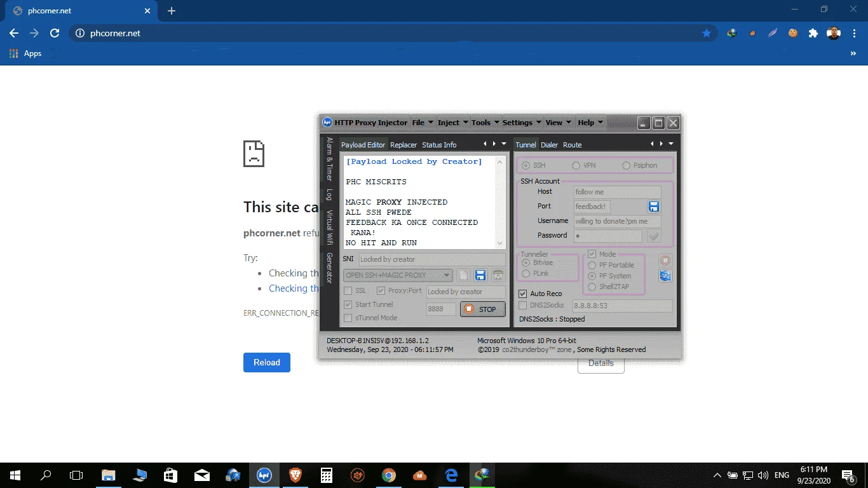Screen dimensions: 868x488
Task: Open the notification center in system tray
Action: tap(849, 475)
